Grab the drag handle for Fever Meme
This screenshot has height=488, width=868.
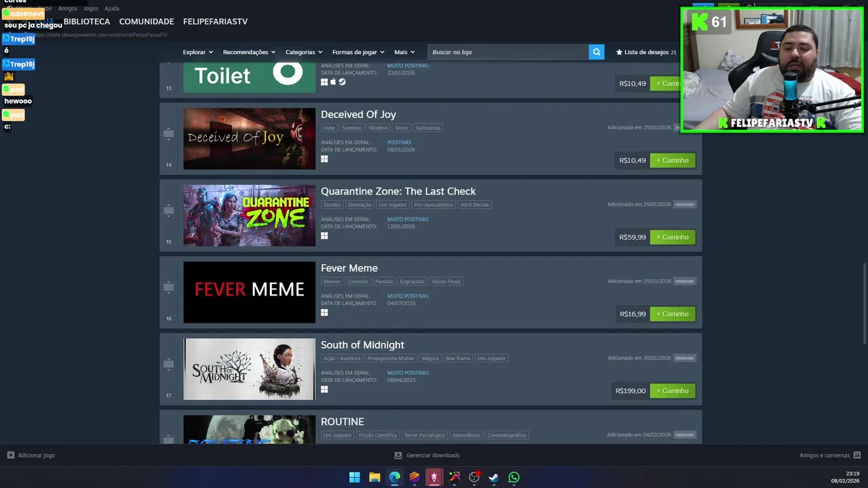168,287
